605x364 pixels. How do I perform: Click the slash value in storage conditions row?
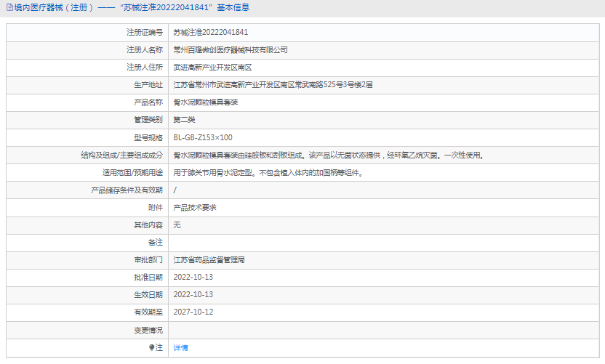click(x=175, y=190)
